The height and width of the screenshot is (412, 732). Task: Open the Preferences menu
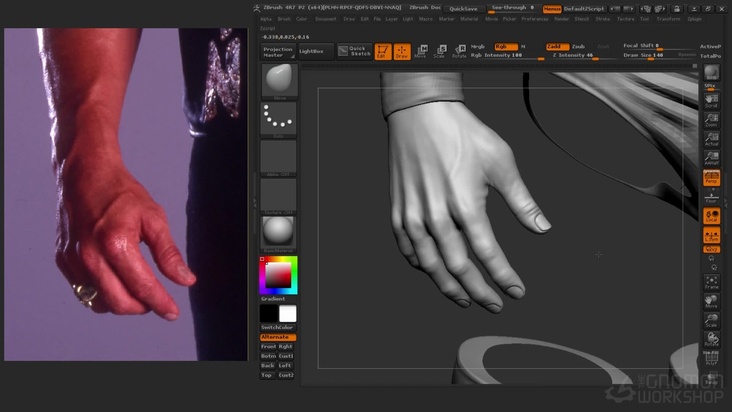[535, 19]
